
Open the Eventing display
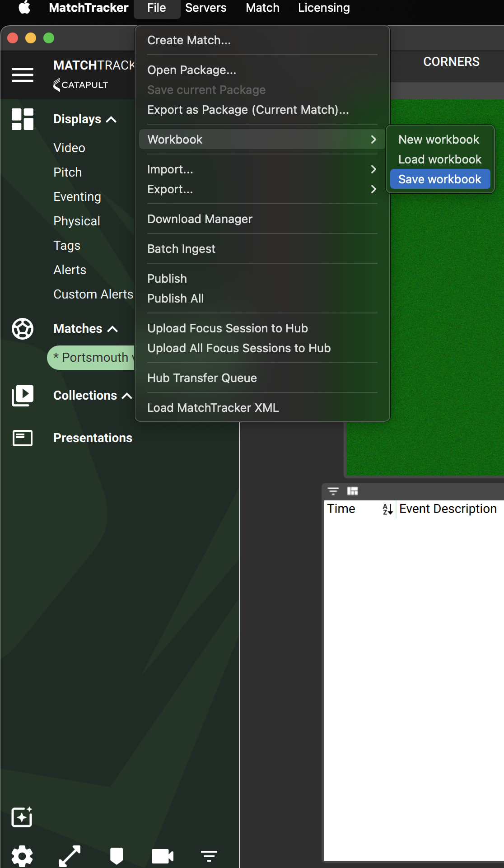(x=77, y=197)
